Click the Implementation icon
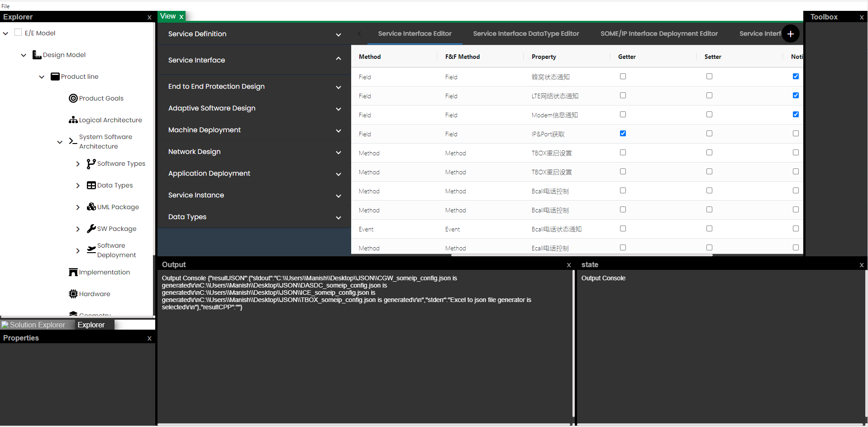This screenshot has width=868, height=427. pos(73,272)
